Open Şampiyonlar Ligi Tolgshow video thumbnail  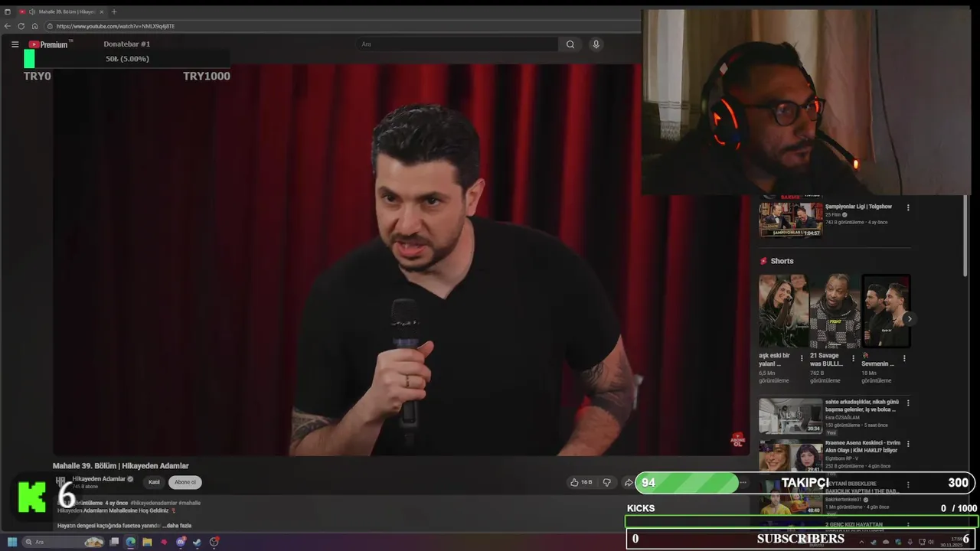(790, 219)
